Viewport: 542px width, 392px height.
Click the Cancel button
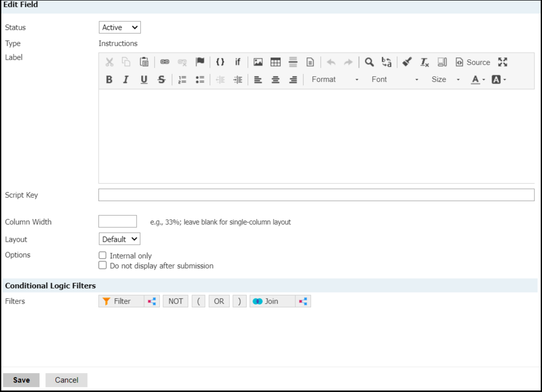coord(66,380)
